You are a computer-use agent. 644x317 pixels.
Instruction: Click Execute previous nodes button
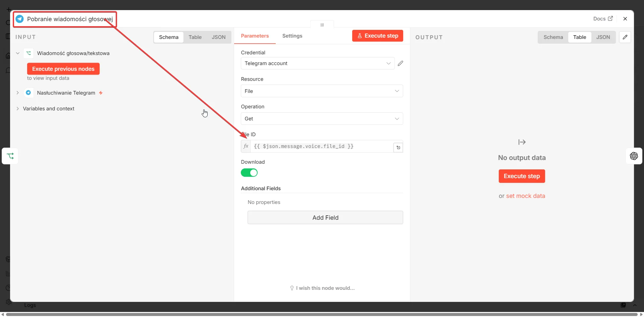(63, 69)
